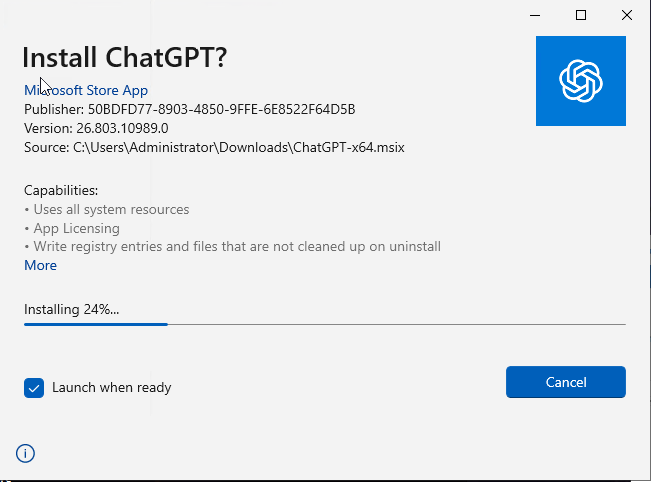Screen dimensions: 651x482
Task: Click the Cancel button
Action: (565, 382)
